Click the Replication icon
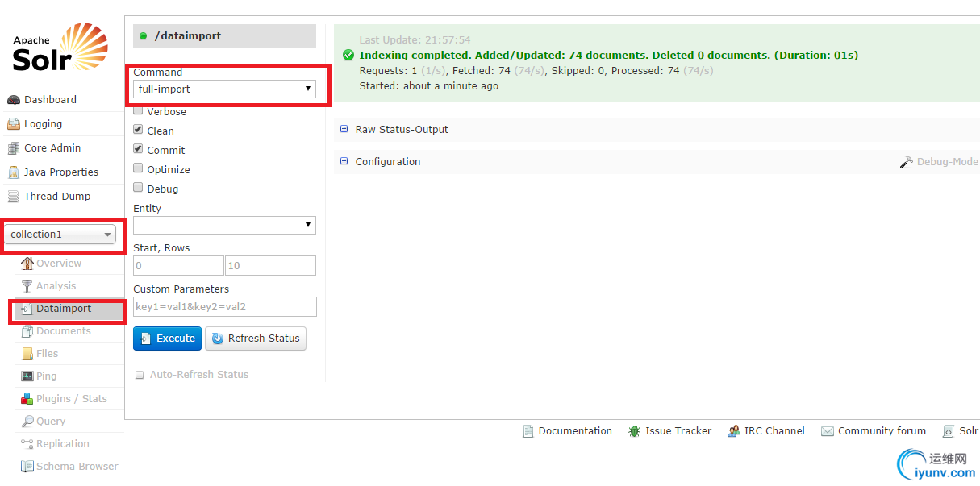 [27, 444]
